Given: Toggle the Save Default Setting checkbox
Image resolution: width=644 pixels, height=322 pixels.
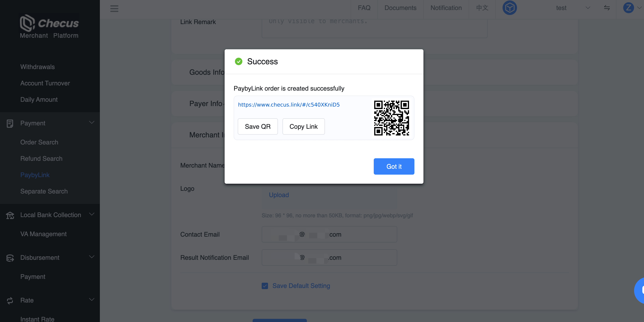Looking at the screenshot, I should coord(265,286).
